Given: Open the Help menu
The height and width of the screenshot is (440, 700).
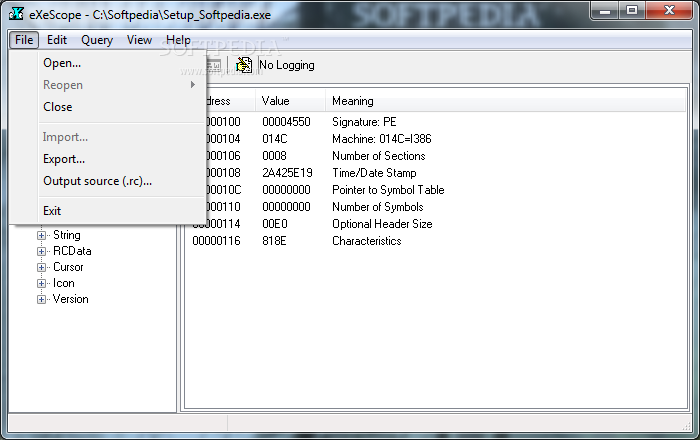Looking at the screenshot, I should [178, 40].
